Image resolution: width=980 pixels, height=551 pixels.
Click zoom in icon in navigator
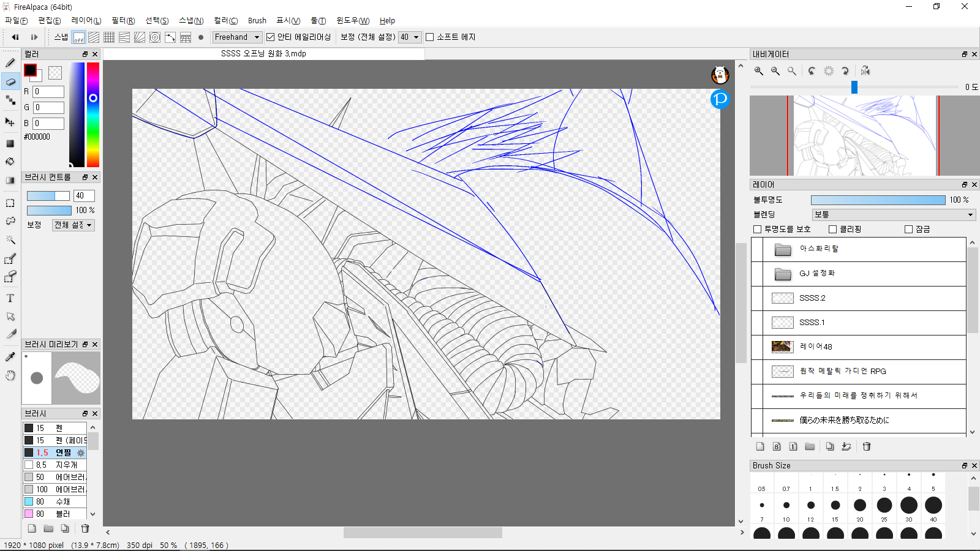tap(759, 71)
